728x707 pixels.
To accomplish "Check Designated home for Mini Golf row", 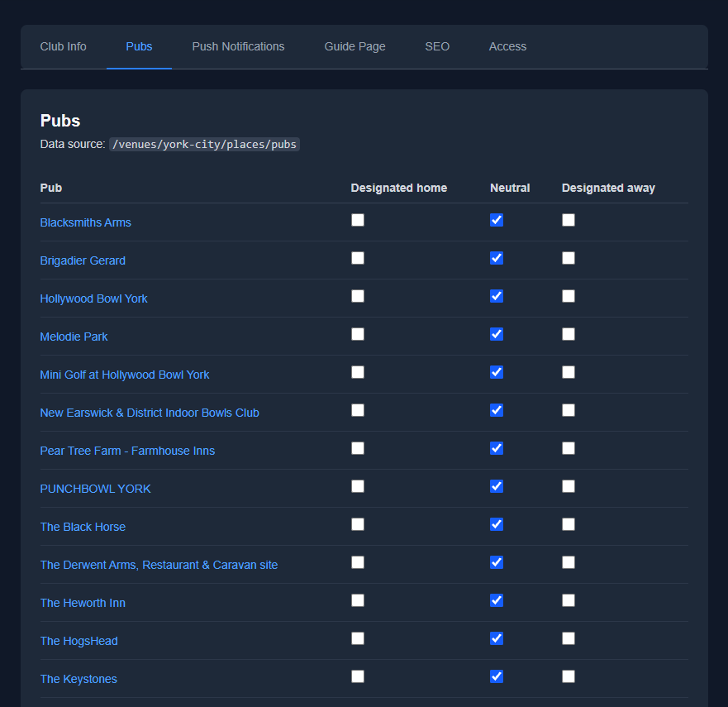I will coord(358,373).
